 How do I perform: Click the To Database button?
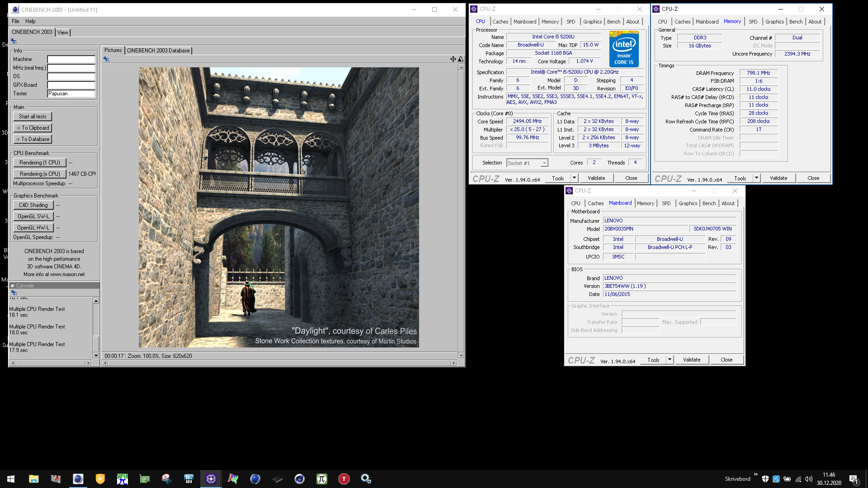[33, 139]
